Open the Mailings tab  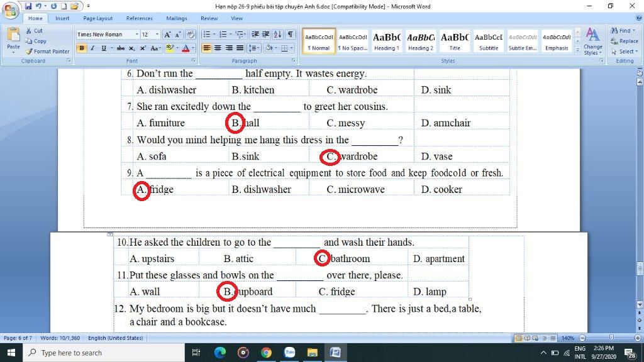click(x=177, y=18)
